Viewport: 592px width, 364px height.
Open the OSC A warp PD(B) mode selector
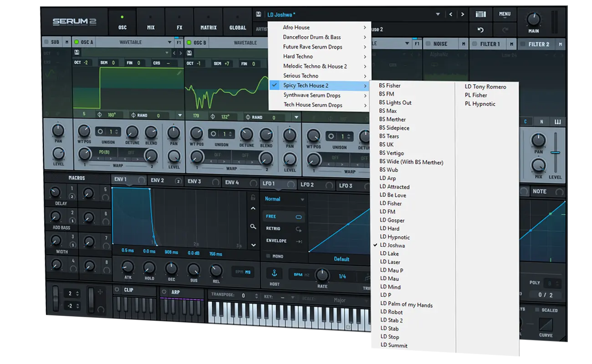(104, 152)
